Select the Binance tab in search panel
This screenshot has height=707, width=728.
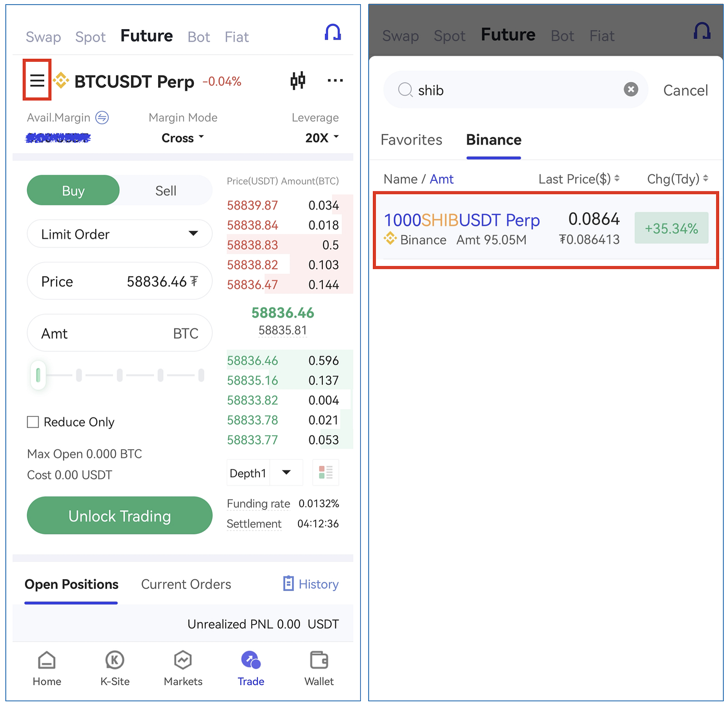[493, 140]
